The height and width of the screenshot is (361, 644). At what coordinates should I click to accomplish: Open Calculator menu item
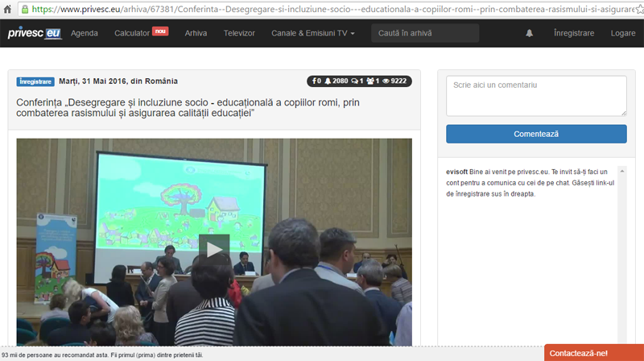click(x=132, y=33)
